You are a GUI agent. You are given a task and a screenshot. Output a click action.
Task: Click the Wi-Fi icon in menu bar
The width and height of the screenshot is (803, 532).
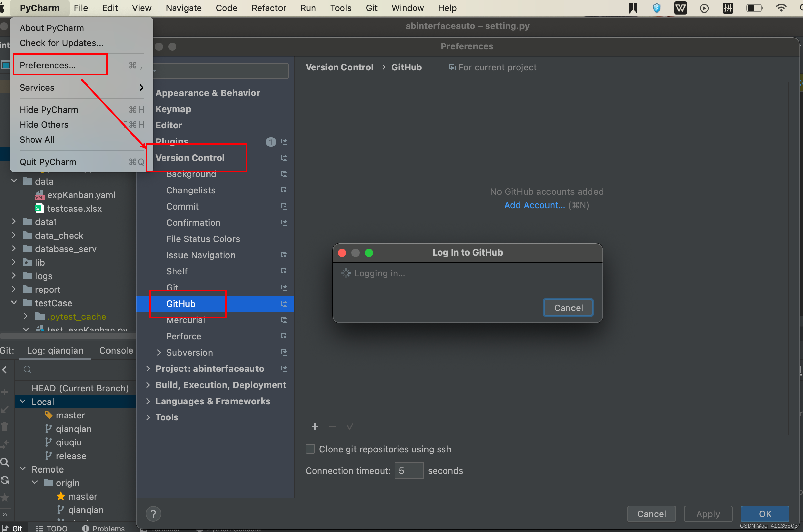pyautogui.click(x=781, y=8)
